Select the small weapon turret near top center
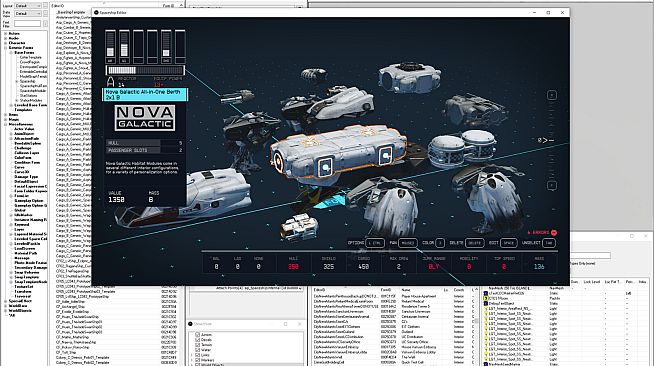 pyautogui.click(x=314, y=74)
